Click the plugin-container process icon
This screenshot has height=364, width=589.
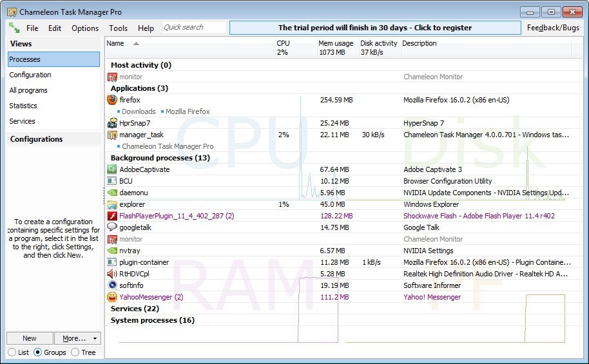pyautogui.click(x=112, y=262)
